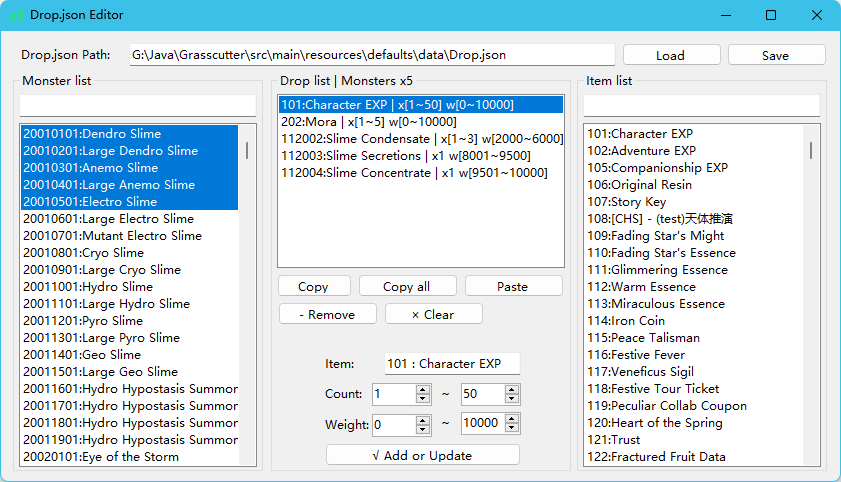Select Slime Condensate drop entry

click(421, 139)
